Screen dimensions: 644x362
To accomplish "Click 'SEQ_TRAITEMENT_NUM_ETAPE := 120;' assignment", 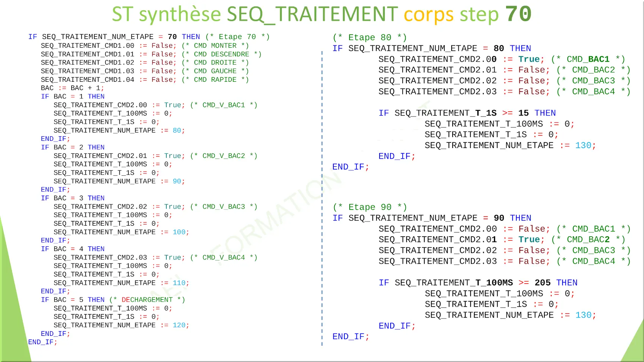I will click(121, 325).
